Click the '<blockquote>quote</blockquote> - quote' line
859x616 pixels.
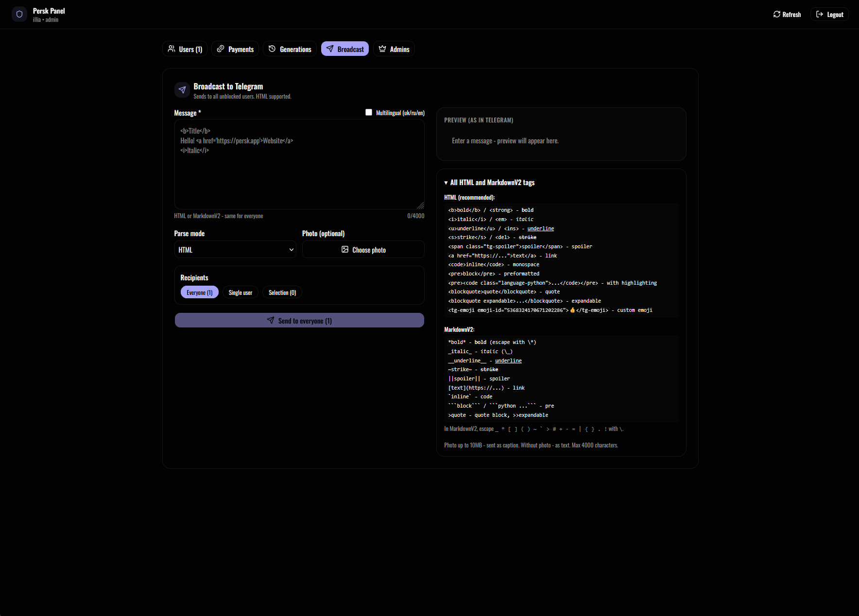[x=504, y=291]
